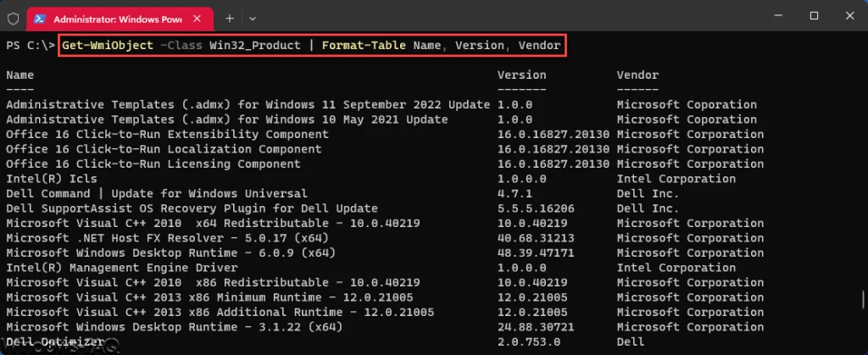Click the Intel(R) Icls entry
The height and width of the screenshot is (355, 868).
pyautogui.click(x=52, y=179)
